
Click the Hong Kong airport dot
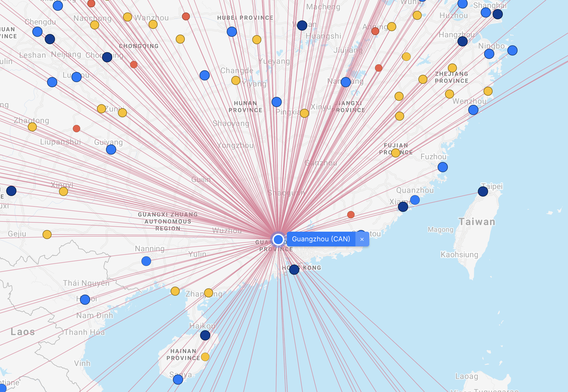(x=294, y=269)
